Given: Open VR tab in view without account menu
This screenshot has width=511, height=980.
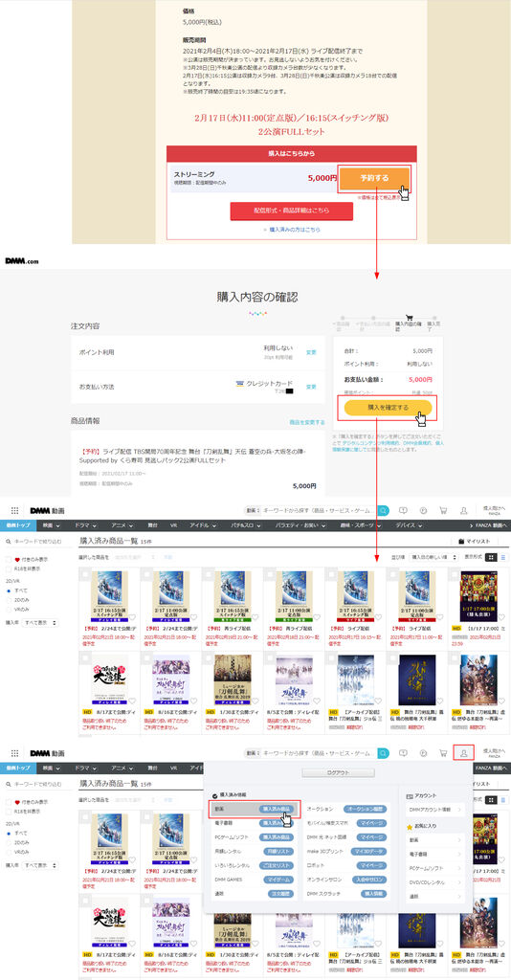Looking at the screenshot, I should pos(175,525).
